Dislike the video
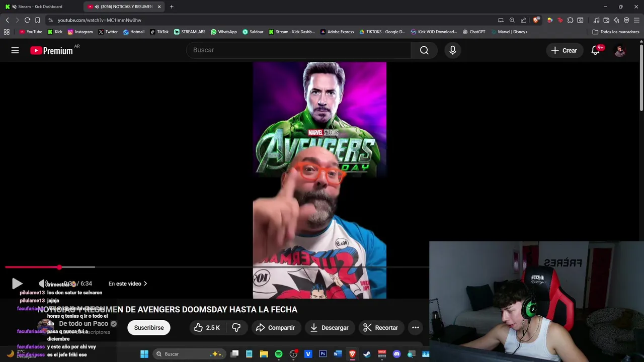 [236, 328]
